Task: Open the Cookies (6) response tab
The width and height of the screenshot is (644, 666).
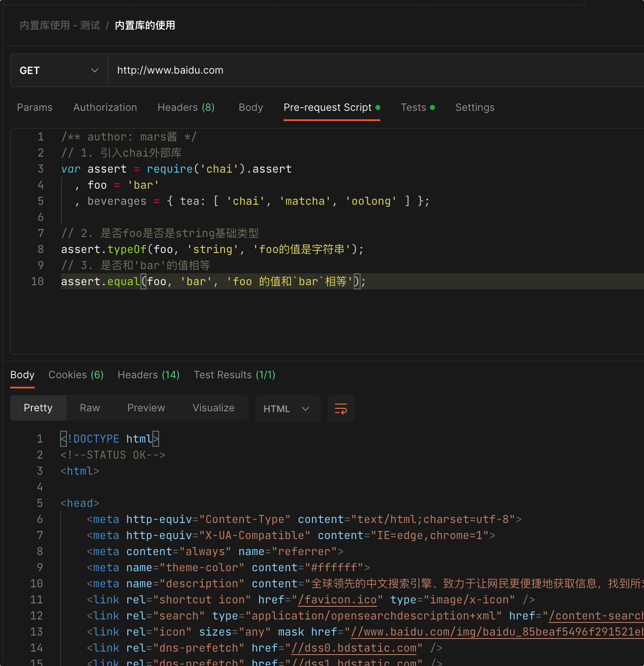Action: click(76, 375)
